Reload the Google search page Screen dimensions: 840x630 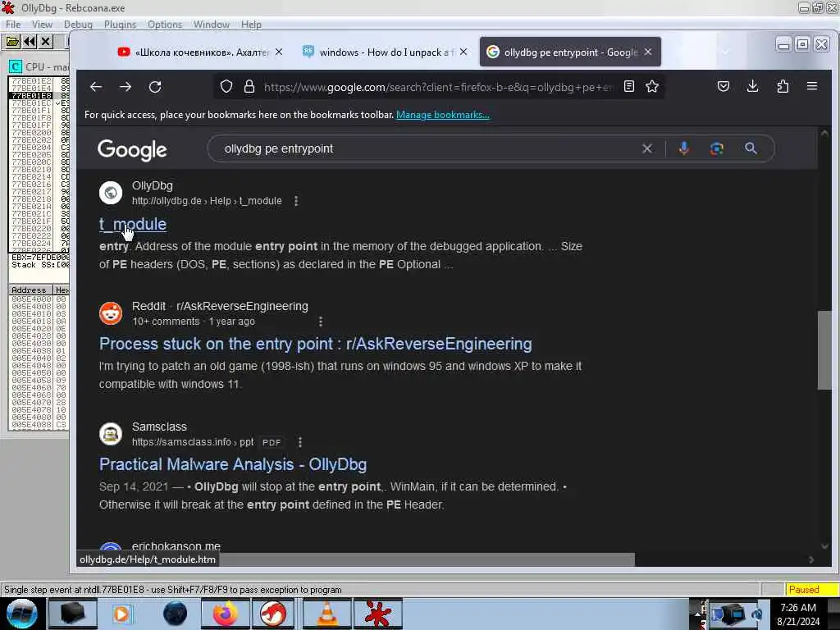[155, 86]
